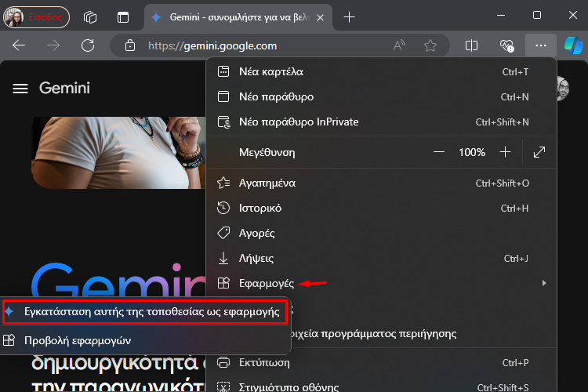Open Browser essentials heart icon
588x392 pixels.
click(506, 45)
